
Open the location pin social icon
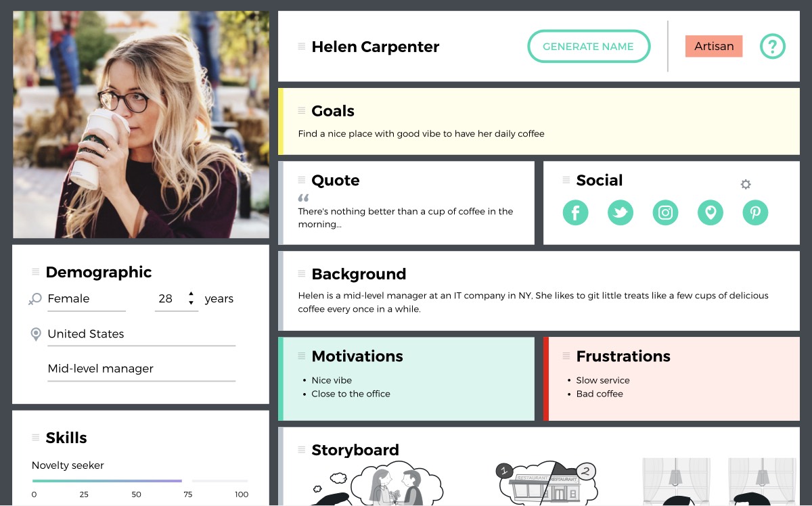pyautogui.click(x=710, y=213)
